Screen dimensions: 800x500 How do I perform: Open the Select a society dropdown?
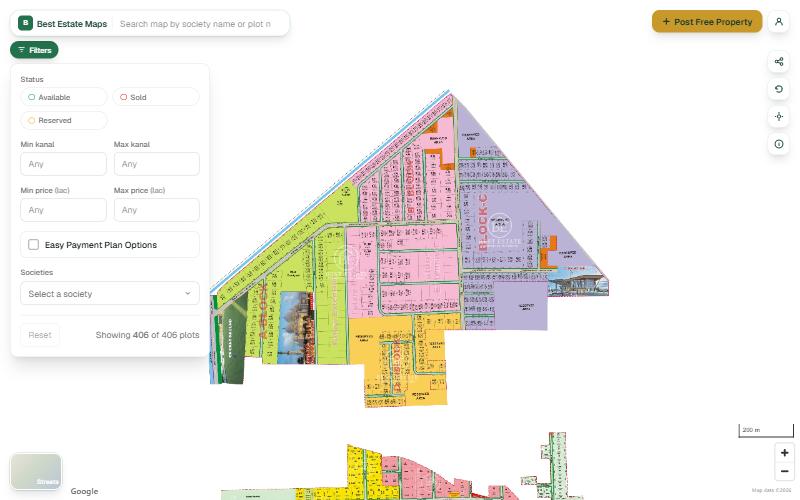click(x=110, y=294)
